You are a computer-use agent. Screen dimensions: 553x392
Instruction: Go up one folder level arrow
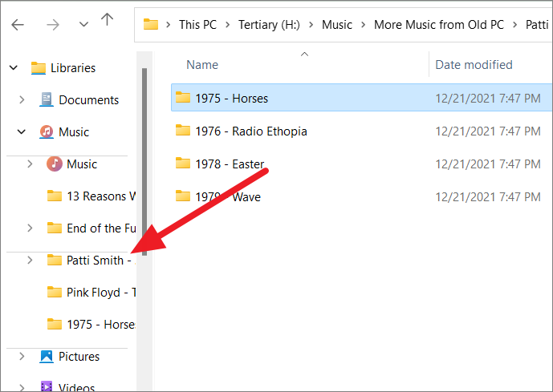click(x=108, y=20)
